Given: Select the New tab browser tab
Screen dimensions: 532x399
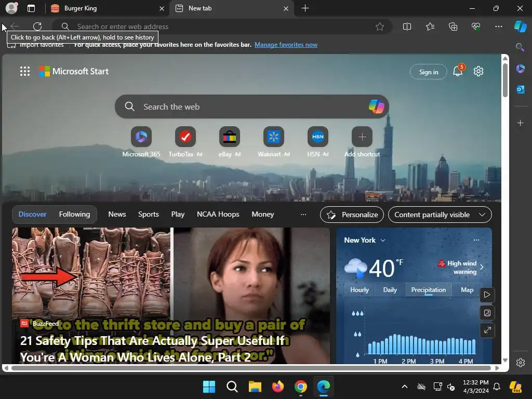Looking at the screenshot, I should [231, 8].
